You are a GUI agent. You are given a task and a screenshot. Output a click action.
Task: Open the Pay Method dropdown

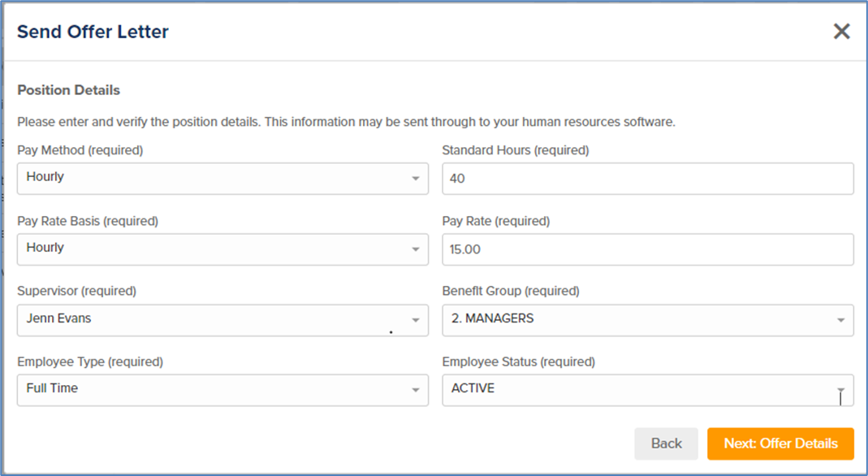[222, 178]
